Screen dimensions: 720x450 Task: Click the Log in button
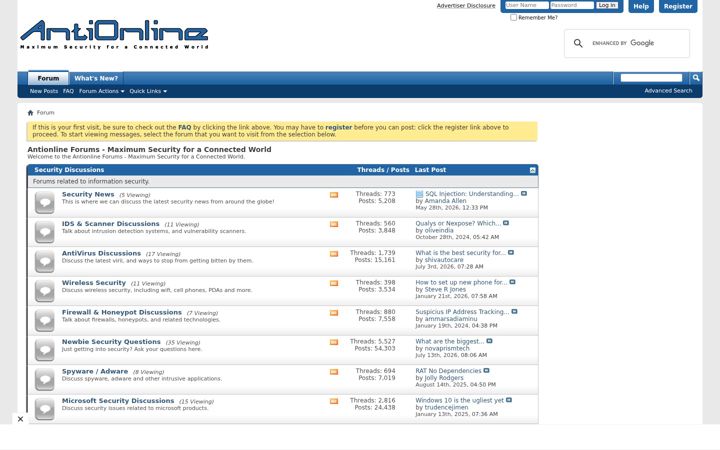[607, 5]
